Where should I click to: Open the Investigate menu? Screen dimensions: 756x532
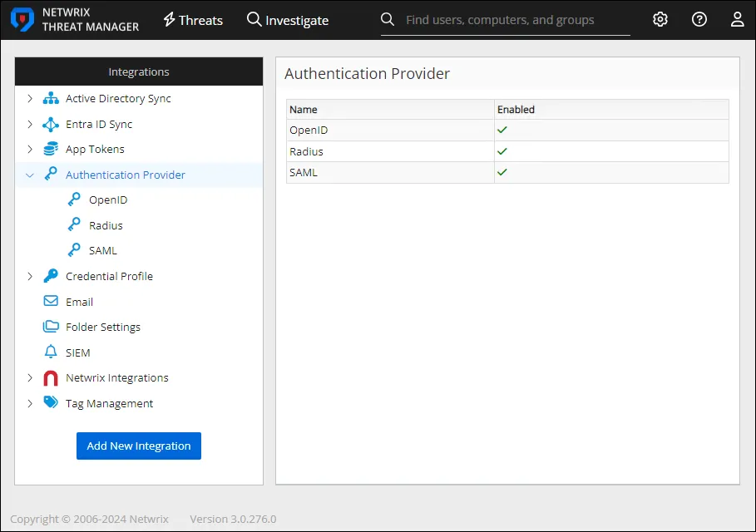[x=288, y=20]
